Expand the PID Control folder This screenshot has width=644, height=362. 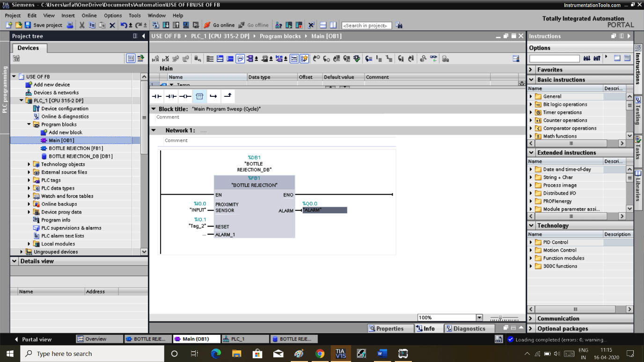(x=531, y=242)
